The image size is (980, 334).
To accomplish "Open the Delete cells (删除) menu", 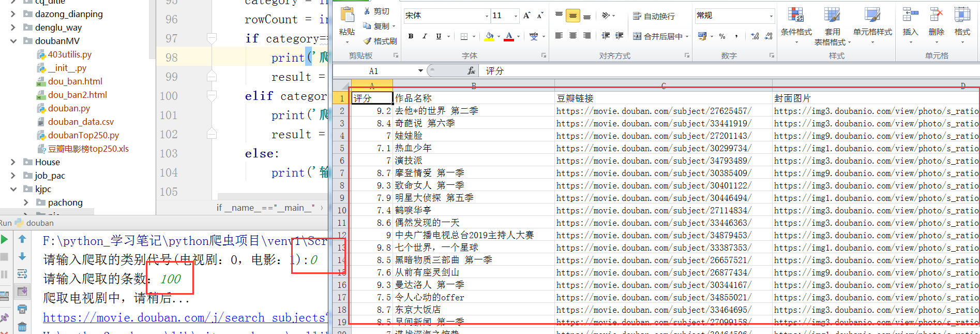I will (x=936, y=25).
